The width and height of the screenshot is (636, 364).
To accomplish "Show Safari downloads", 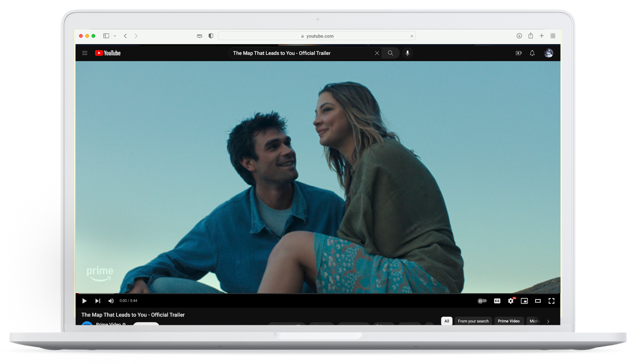I will point(519,36).
